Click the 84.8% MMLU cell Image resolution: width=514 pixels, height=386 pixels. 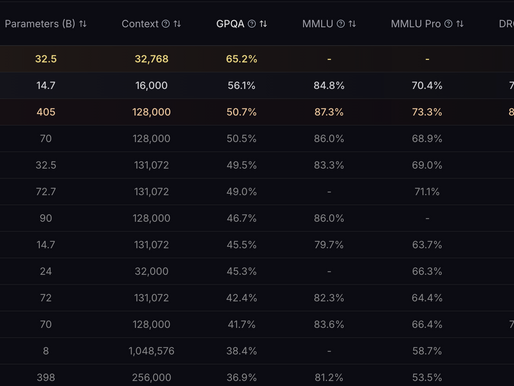point(329,86)
